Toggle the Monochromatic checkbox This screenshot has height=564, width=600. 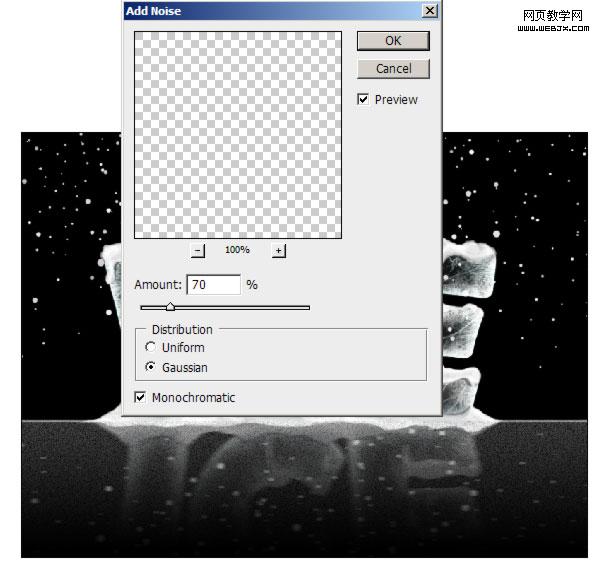[x=140, y=397]
